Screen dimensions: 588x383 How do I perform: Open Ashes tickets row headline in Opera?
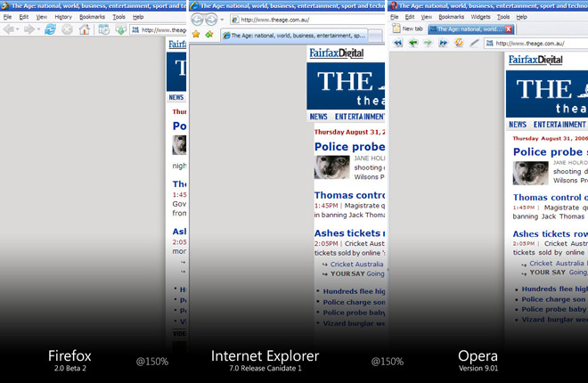[x=550, y=234]
